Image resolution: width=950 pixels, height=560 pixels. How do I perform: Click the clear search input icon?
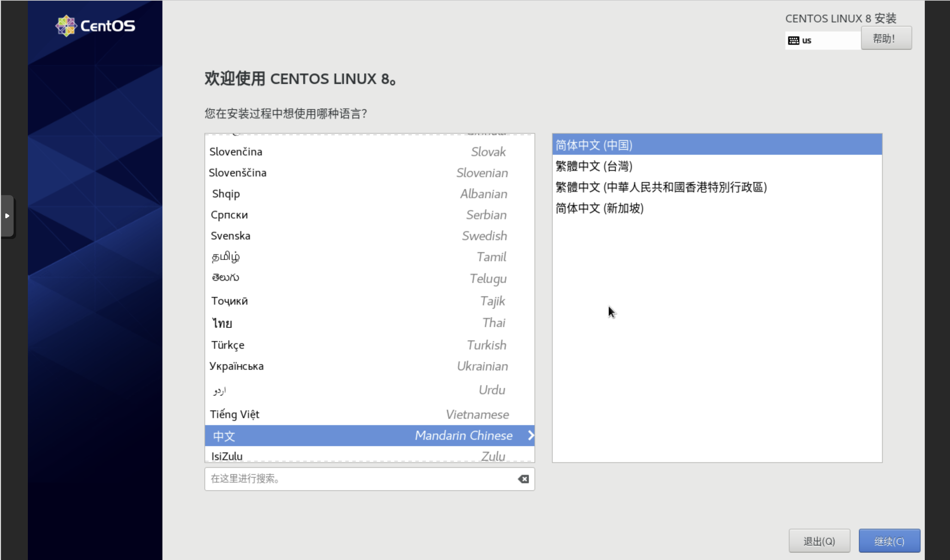point(524,479)
